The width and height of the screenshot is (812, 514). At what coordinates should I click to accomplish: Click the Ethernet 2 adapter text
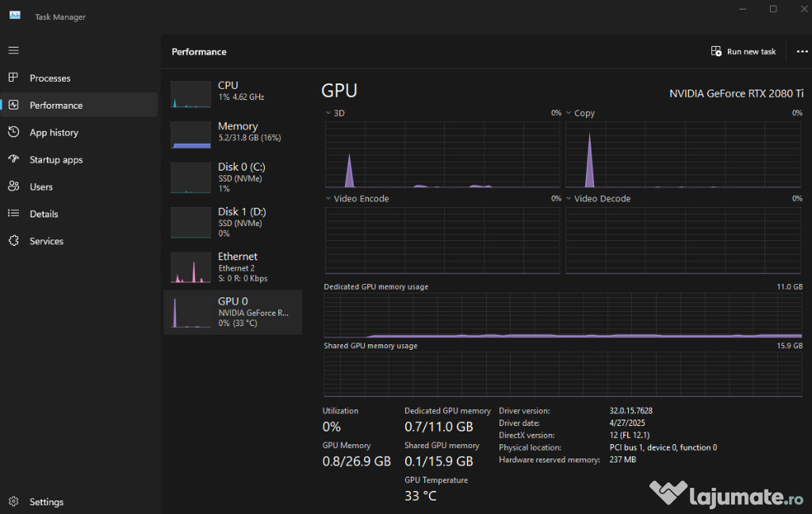pos(236,268)
